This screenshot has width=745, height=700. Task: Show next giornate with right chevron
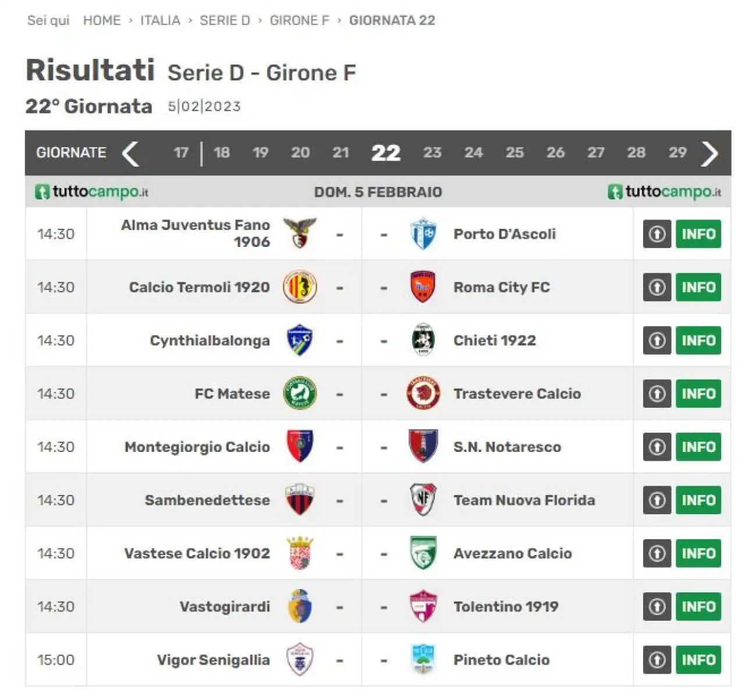[709, 154]
